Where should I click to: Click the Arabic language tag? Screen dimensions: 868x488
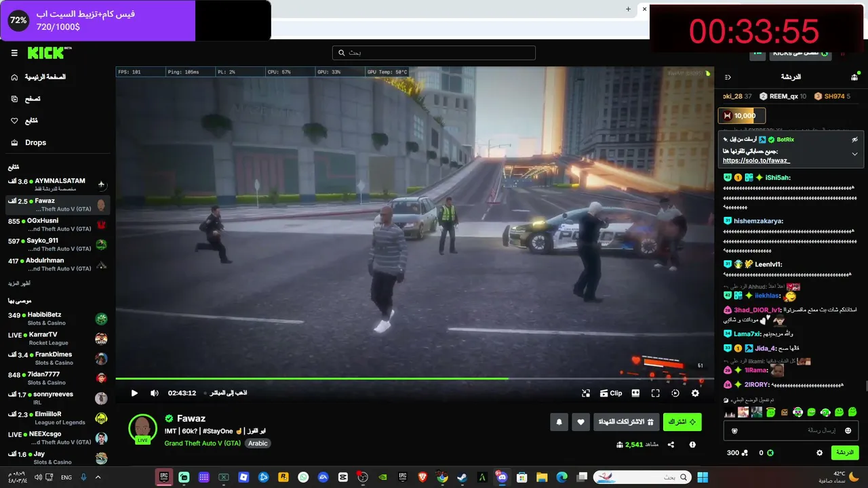click(x=258, y=443)
